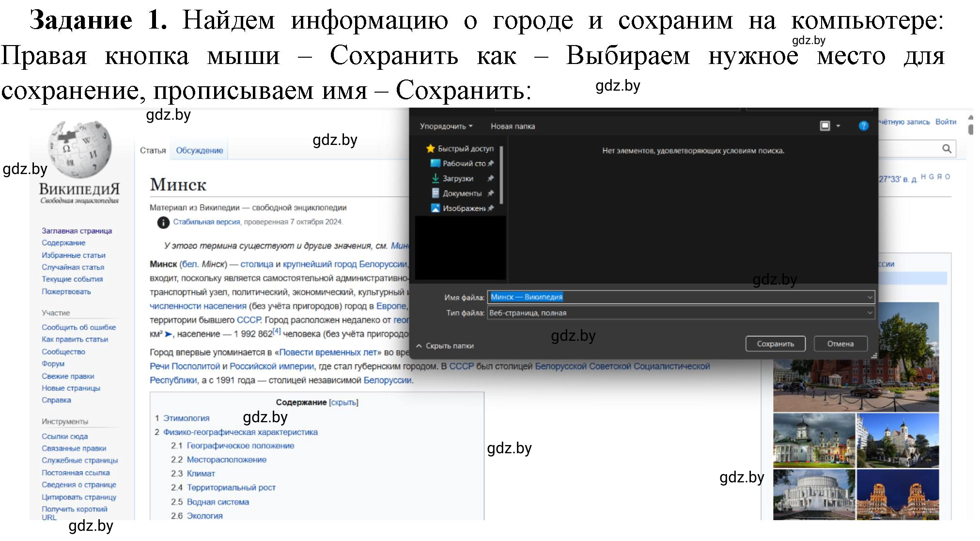Open the Форум link
Viewport: 980px width, 541px height.
53,364
